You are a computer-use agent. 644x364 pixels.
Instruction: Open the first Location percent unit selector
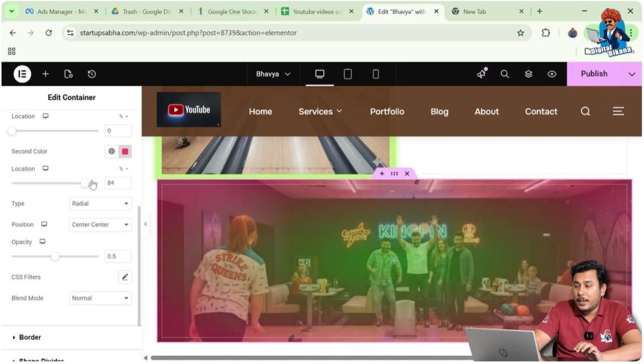click(x=124, y=117)
